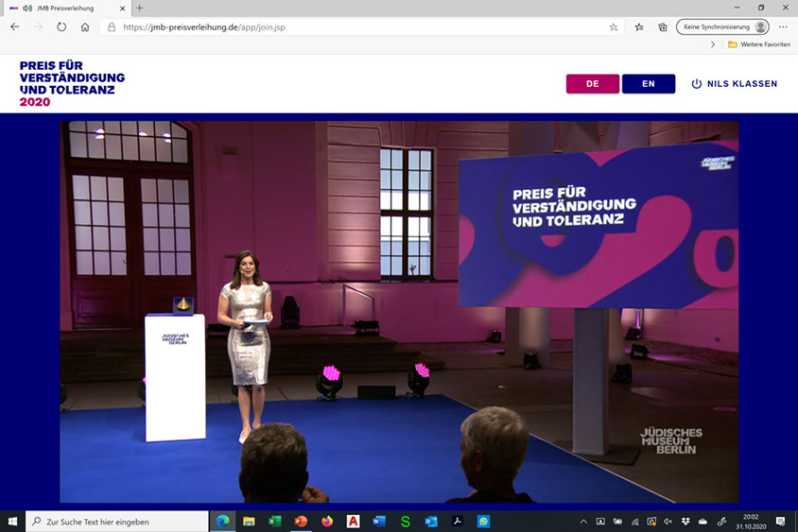Switch language to DE
798x532 pixels.
[x=592, y=84]
